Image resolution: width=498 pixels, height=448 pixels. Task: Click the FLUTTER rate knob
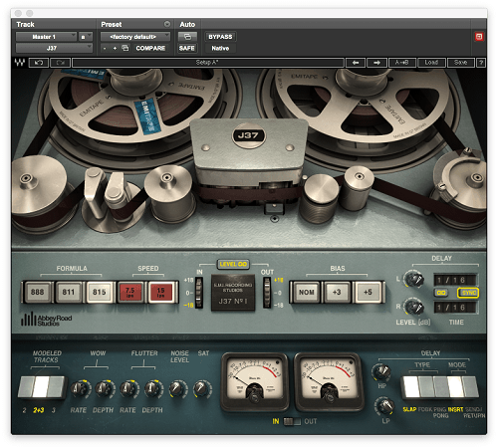(x=128, y=388)
